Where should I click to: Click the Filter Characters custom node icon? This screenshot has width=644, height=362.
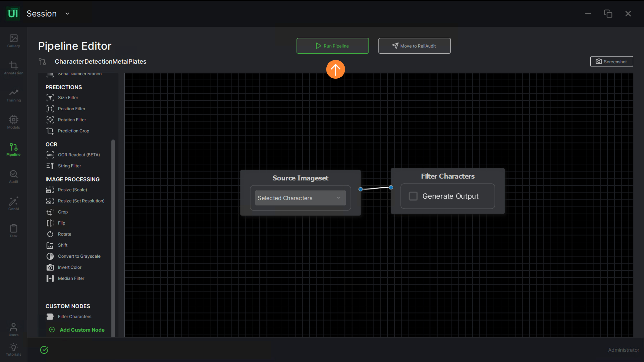(50, 316)
